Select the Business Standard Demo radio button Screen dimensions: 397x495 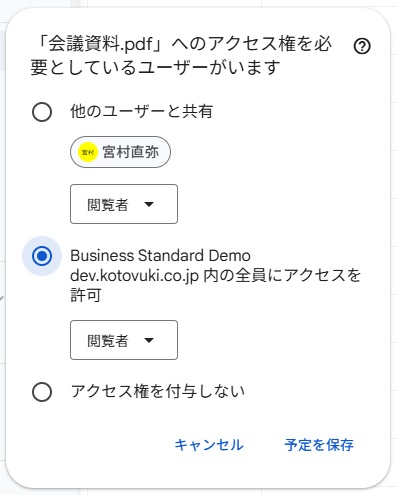[42, 256]
